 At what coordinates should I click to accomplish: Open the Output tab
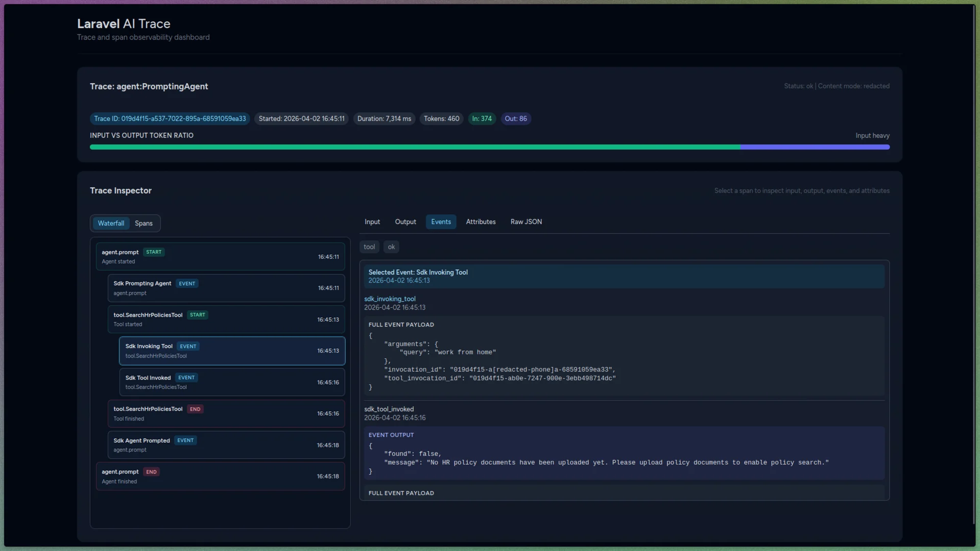click(405, 222)
